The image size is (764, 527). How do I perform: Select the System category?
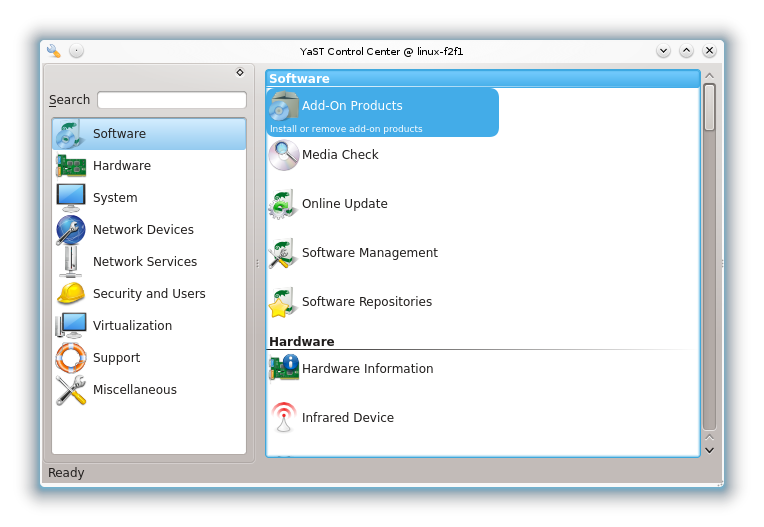pos(149,198)
